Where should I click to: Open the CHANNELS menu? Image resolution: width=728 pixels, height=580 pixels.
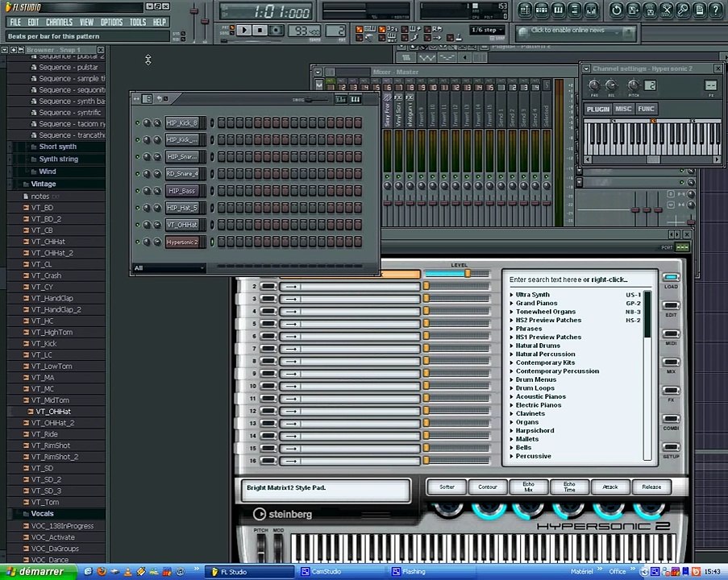coord(59,22)
